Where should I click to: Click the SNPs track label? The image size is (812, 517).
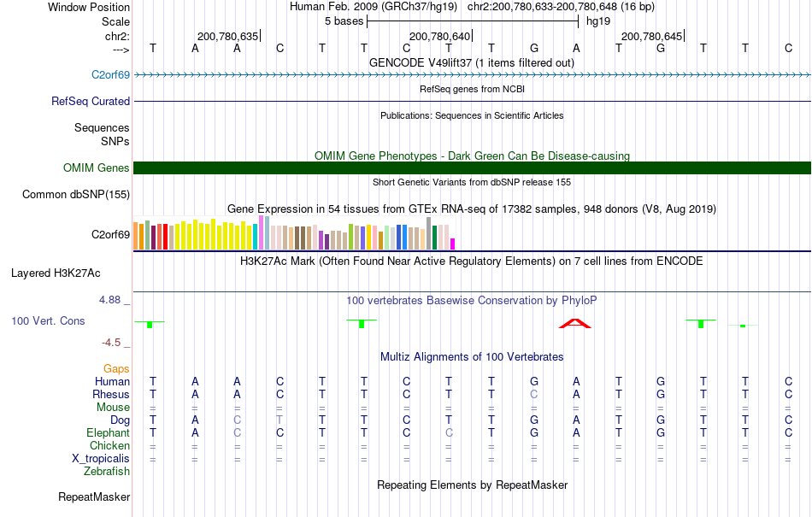[x=115, y=141]
